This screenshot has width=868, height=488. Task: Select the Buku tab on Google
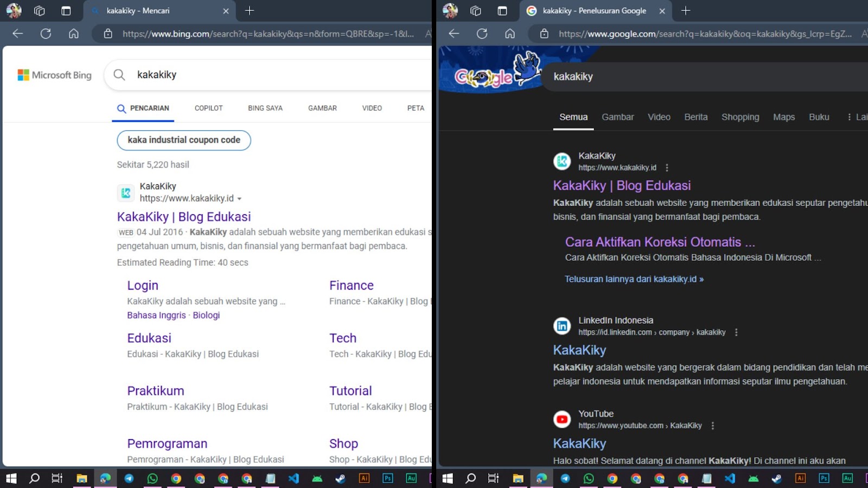819,117
